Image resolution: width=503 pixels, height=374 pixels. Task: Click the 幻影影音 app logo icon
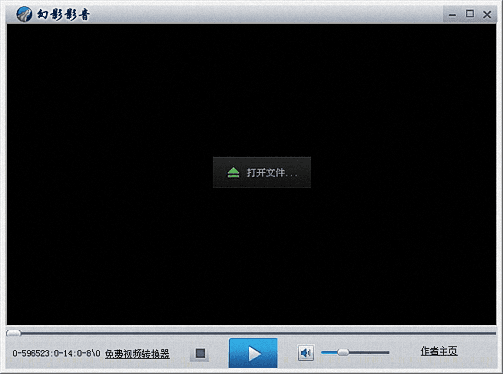[x=24, y=14]
